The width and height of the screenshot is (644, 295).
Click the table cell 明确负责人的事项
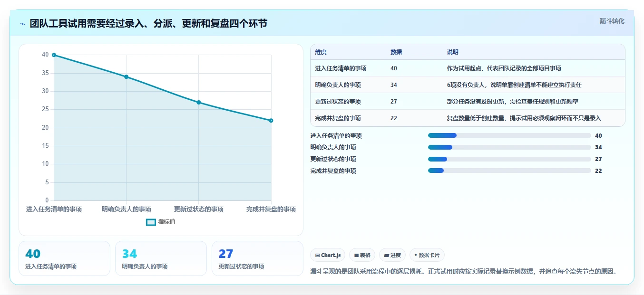pyautogui.click(x=338, y=85)
